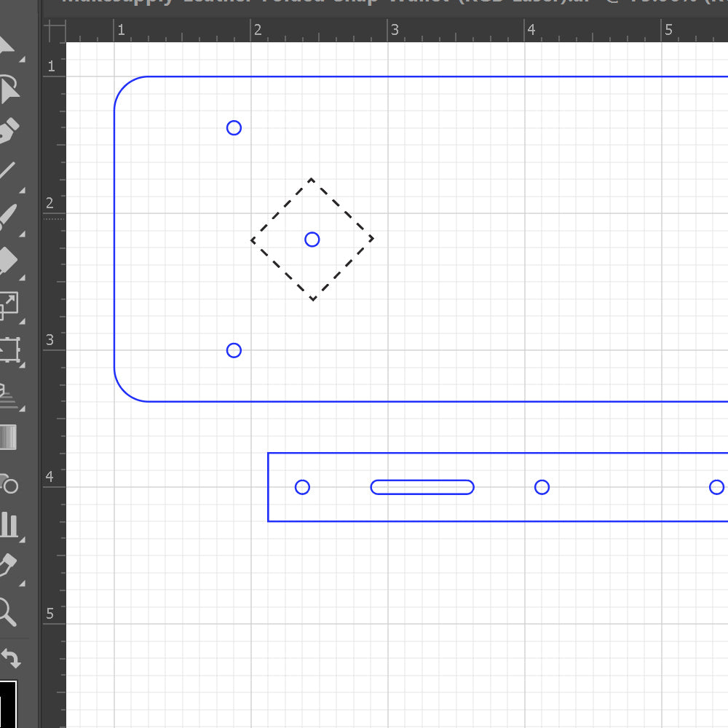Screen dimensions: 728x728
Task: Select the Zoom magnifier tool
Action: click(8, 612)
